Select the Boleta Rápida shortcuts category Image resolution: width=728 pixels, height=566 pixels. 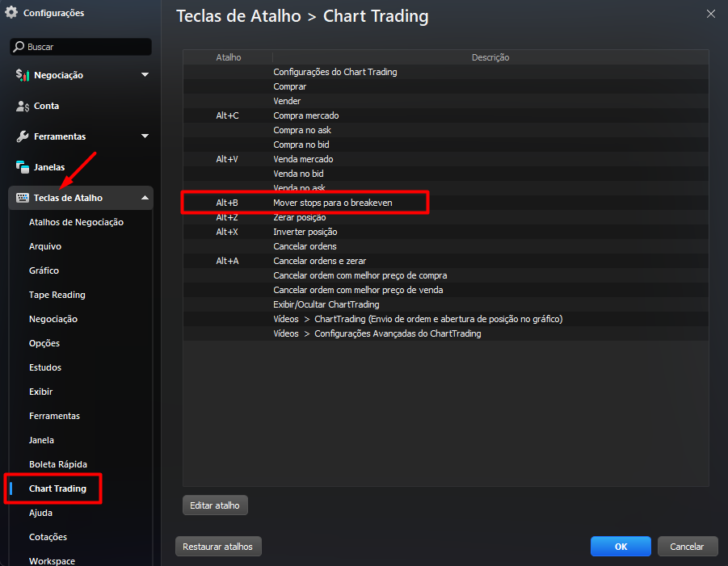[58, 464]
